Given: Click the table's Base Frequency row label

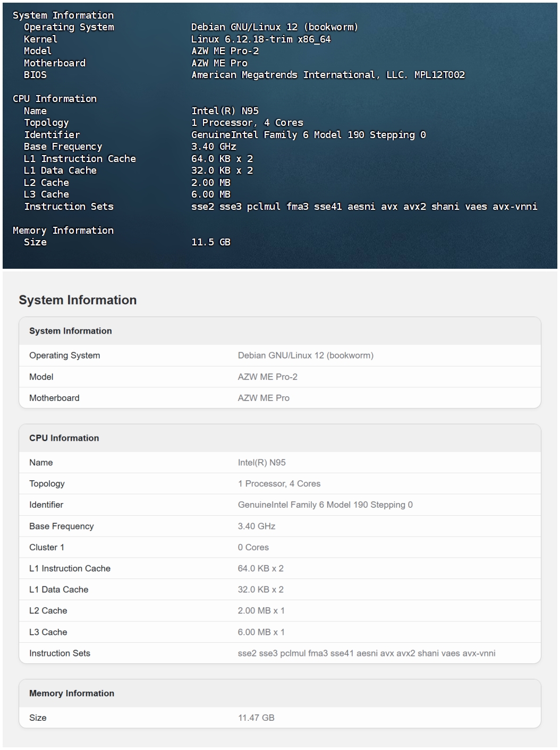Looking at the screenshot, I should coord(62,526).
